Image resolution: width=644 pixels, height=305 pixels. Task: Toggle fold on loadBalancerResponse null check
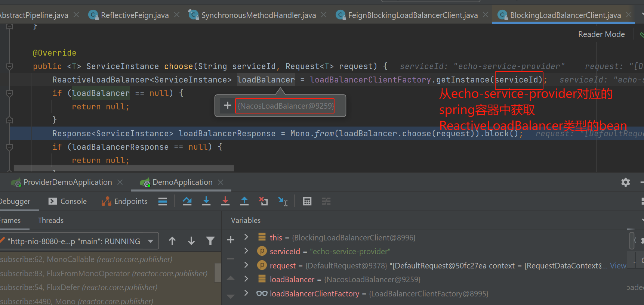coord(10,147)
